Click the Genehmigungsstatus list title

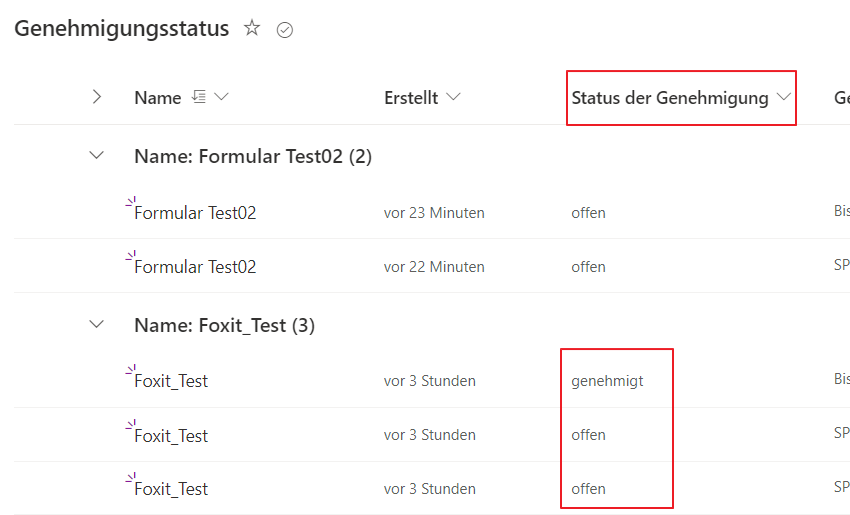point(121,29)
